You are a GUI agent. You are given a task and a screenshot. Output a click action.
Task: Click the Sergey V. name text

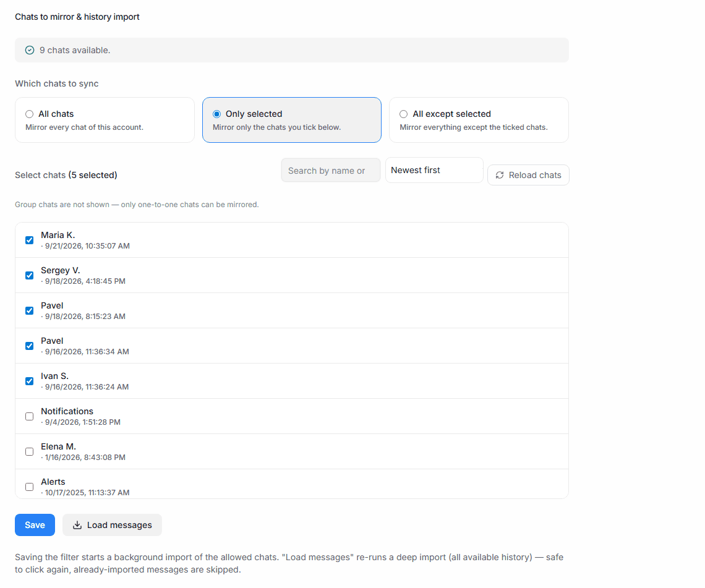(x=60, y=270)
